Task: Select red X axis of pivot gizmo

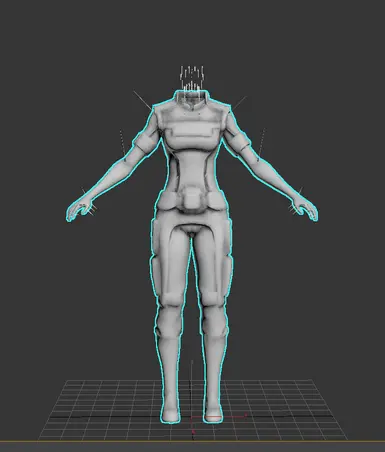Action: [220, 417]
